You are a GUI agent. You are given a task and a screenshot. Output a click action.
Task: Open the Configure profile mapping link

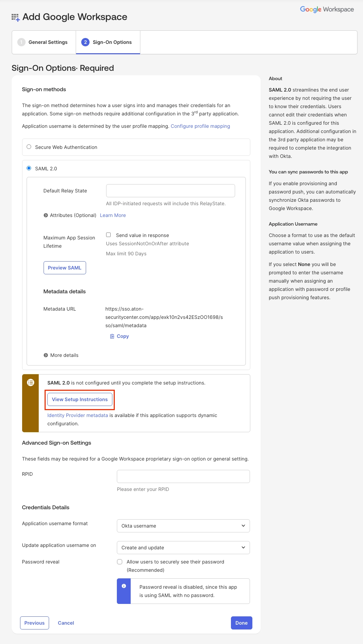(200, 126)
